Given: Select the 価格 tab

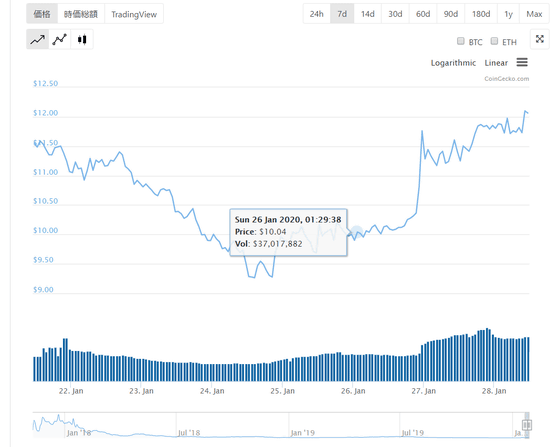Looking at the screenshot, I should pyautogui.click(x=42, y=14).
